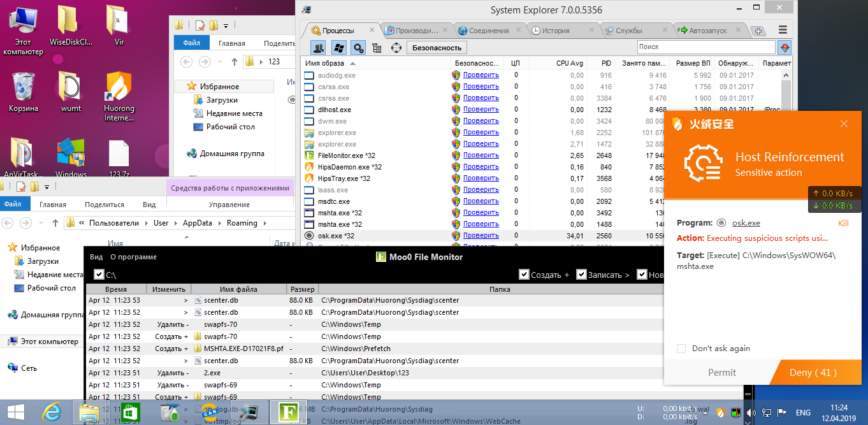Open Этот компьютер desktop icon

[x=23, y=30]
